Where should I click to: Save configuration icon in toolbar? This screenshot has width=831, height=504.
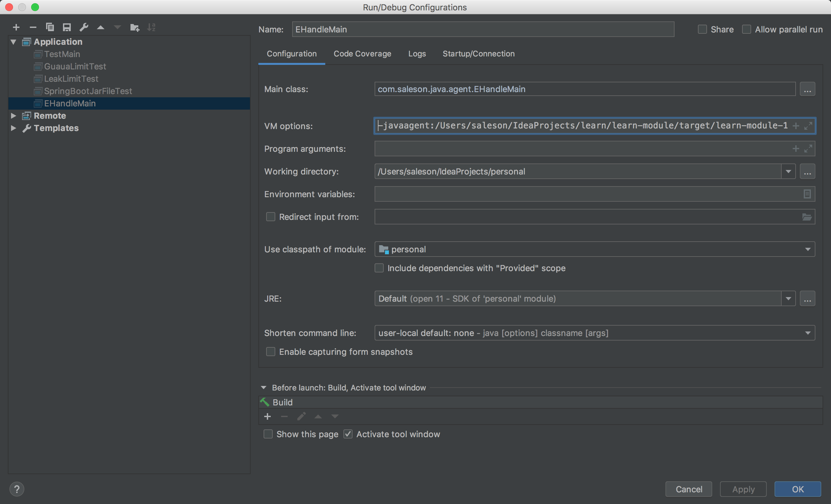(x=67, y=27)
